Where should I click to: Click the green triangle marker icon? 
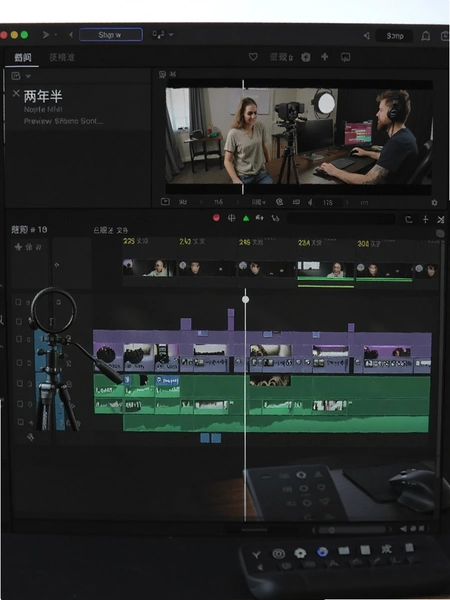[246, 218]
